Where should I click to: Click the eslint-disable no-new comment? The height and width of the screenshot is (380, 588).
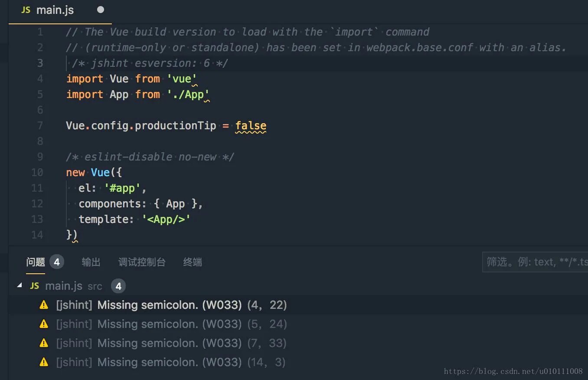click(150, 157)
